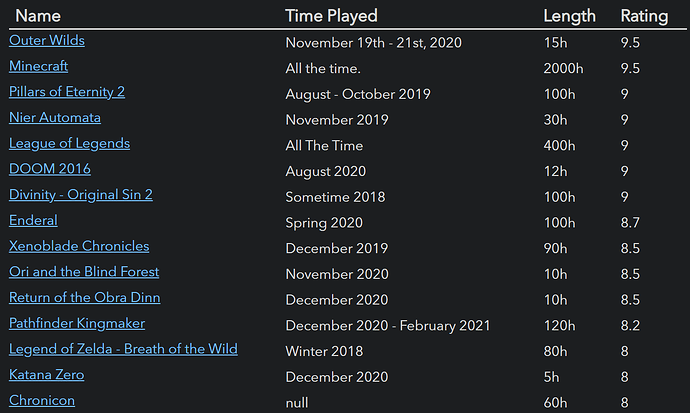Open the Enderal link
This screenshot has height=413, width=690.
(33, 220)
